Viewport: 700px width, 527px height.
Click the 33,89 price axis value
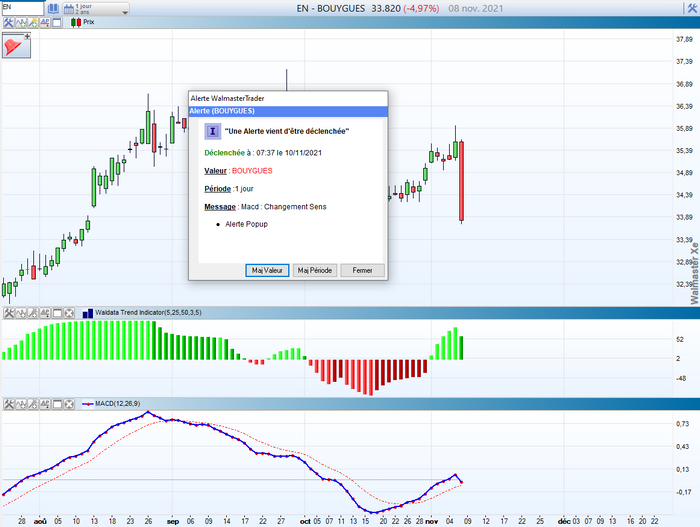click(684, 217)
